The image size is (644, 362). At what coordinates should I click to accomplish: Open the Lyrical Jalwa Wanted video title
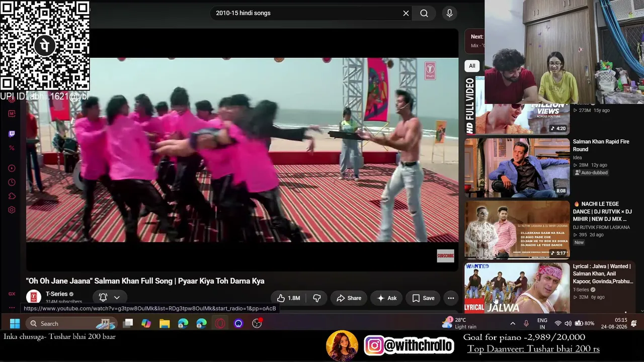603,274
